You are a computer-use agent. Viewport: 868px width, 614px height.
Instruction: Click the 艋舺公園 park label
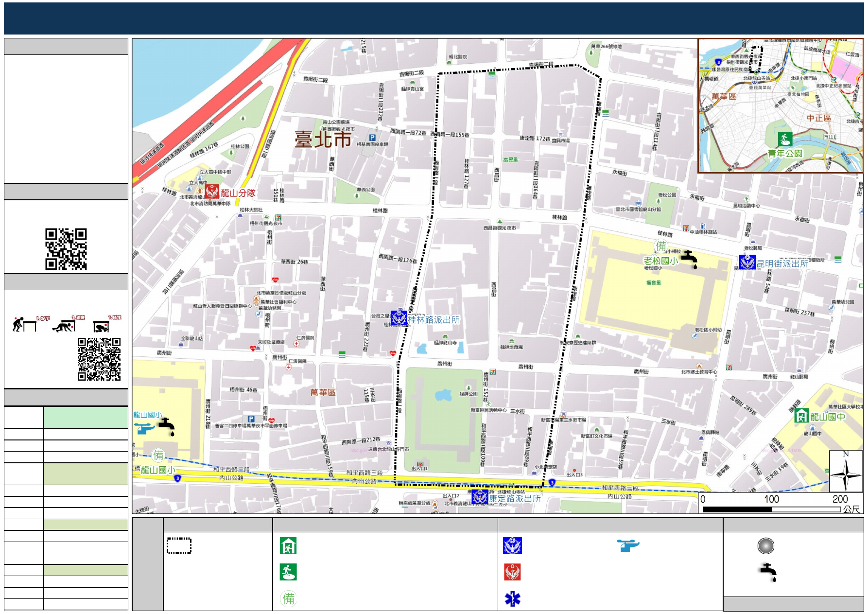[469, 394]
